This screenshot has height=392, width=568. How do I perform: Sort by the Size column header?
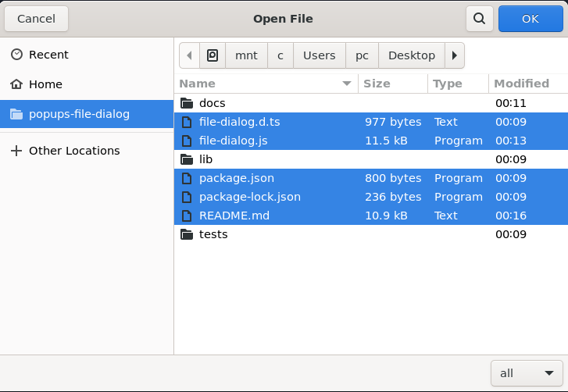click(393, 84)
